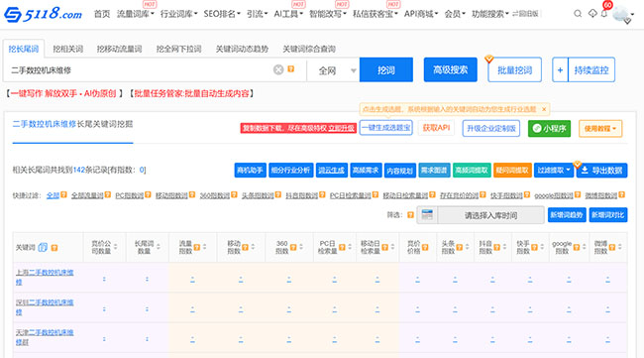Open the 使用教程 dropdown button
Viewport: 644px width, 358px height.
600,129
